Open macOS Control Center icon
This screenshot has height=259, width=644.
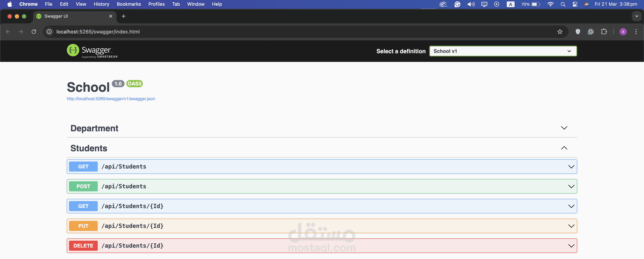coord(575,4)
